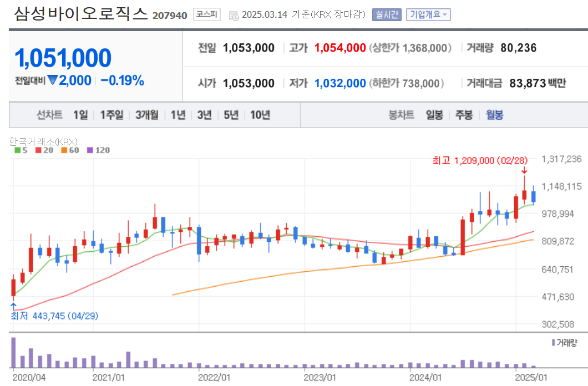588x386 pixels.
Task: Click the 최고 1,209,000 (02/28) high marker
Action: click(480, 160)
